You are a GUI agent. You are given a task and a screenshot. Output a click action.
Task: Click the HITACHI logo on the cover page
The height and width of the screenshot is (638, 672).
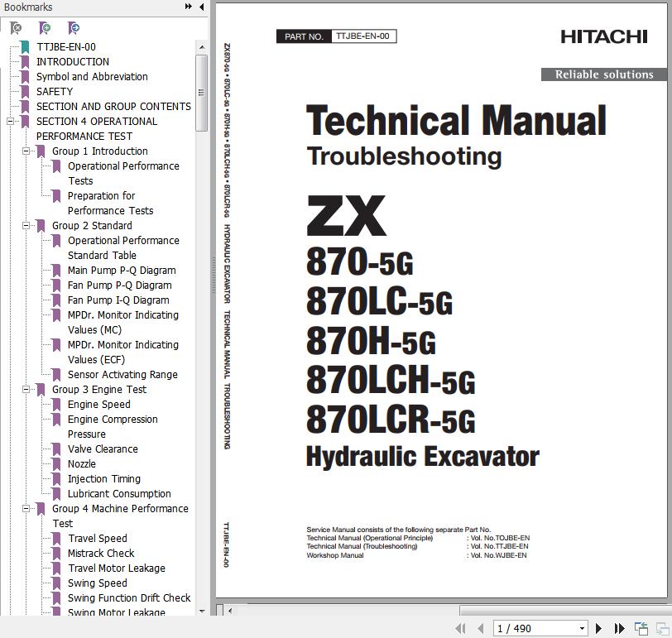coord(604,37)
